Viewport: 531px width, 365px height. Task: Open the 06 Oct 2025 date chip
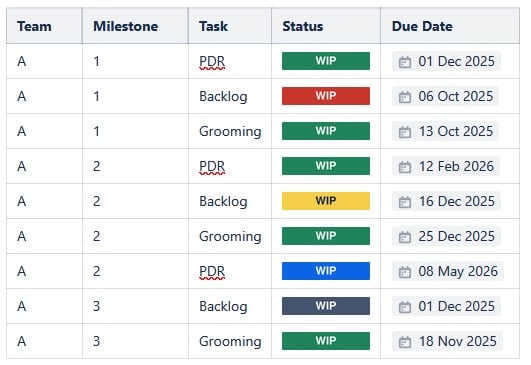point(445,96)
